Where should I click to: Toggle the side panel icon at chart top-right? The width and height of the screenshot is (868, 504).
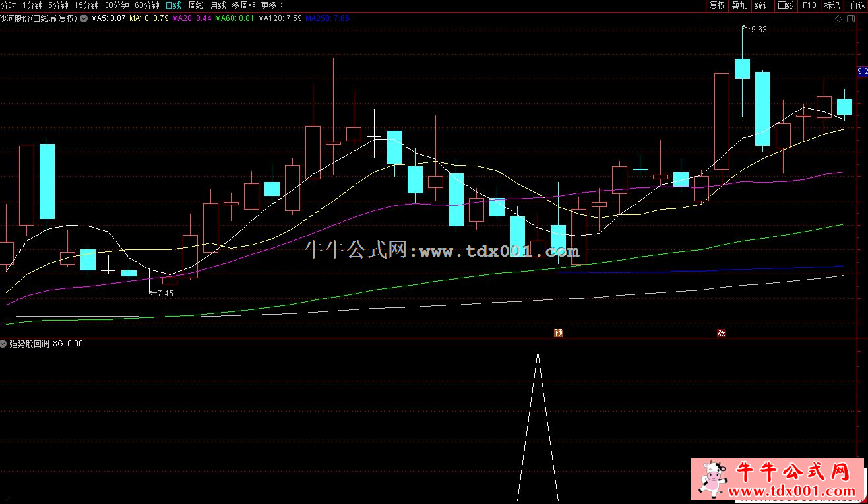pos(850,18)
